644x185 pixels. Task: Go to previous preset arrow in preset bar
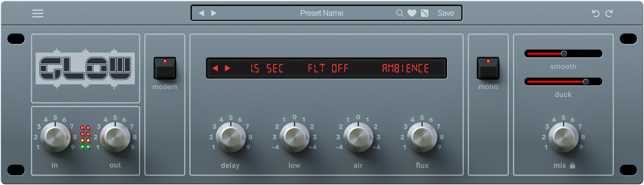click(x=202, y=13)
